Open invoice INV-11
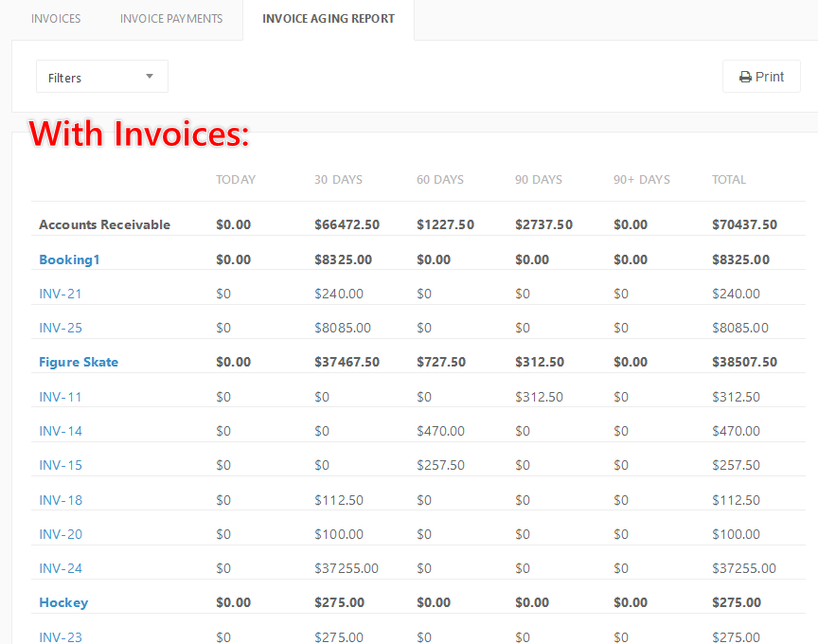Viewport: 818px width, 644px height. (61, 397)
